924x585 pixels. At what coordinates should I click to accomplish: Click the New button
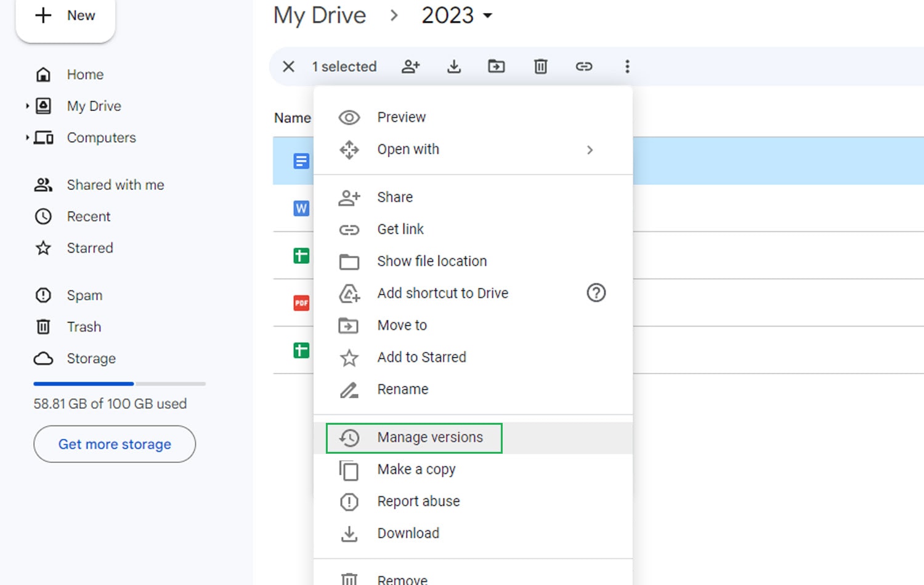(x=65, y=15)
